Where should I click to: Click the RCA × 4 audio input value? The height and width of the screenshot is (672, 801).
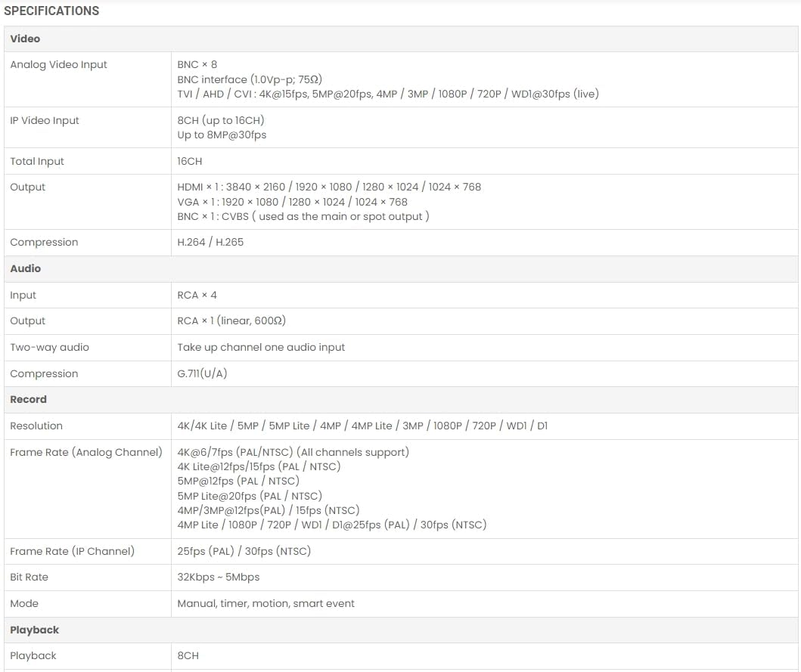pyautogui.click(x=197, y=296)
